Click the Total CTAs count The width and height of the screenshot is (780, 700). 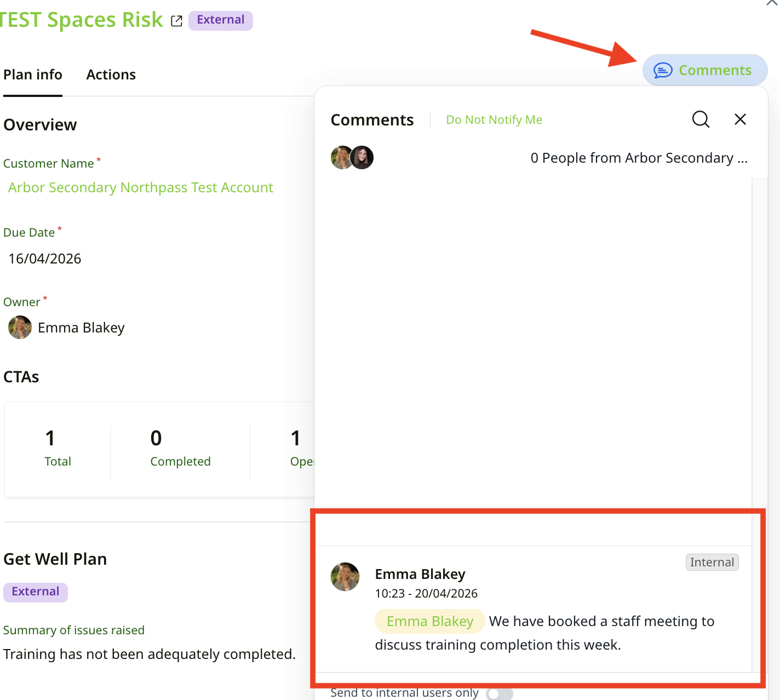point(50,438)
